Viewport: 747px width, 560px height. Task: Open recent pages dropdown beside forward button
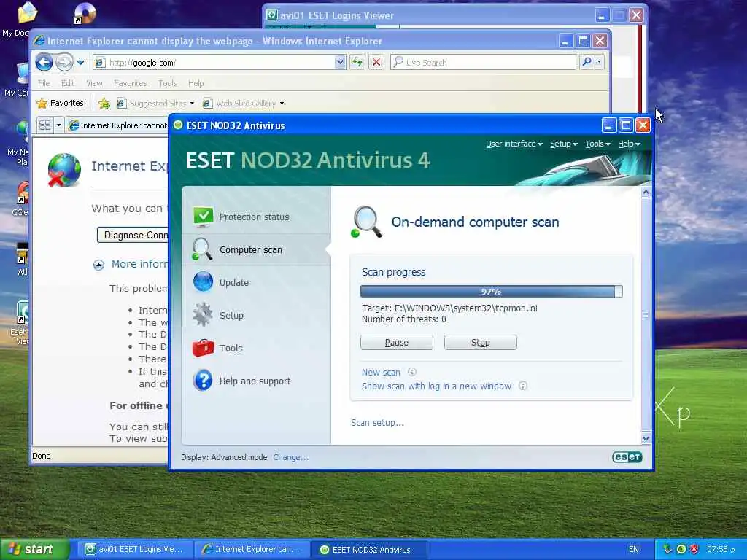coord(80,63)
